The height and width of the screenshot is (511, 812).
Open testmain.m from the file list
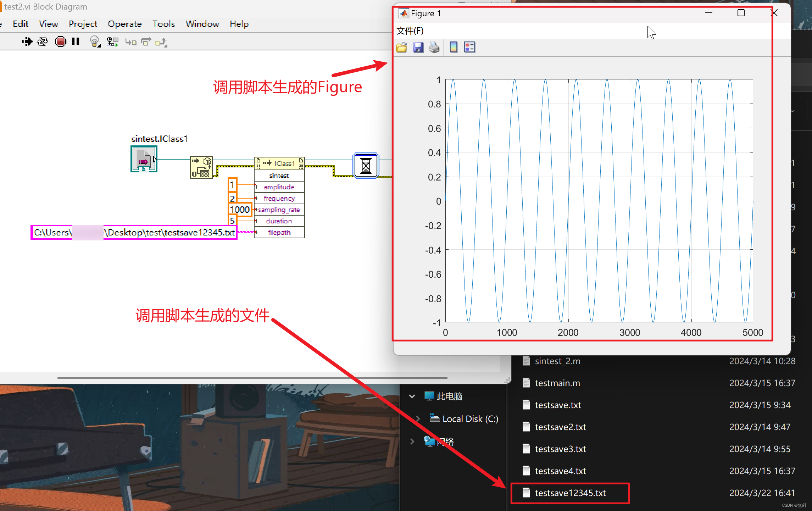[x=557, y=383]
